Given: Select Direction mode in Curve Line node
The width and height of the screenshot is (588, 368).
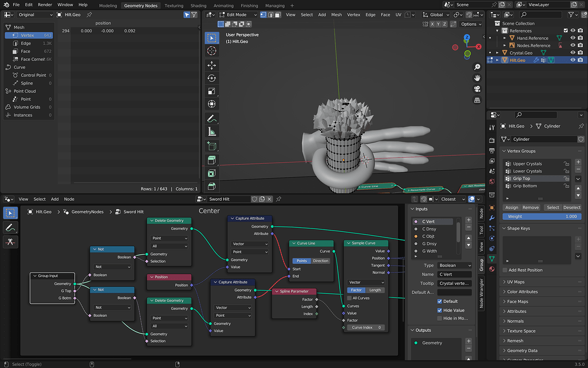Looking at the screenshot, I should [x=320, y=261].
